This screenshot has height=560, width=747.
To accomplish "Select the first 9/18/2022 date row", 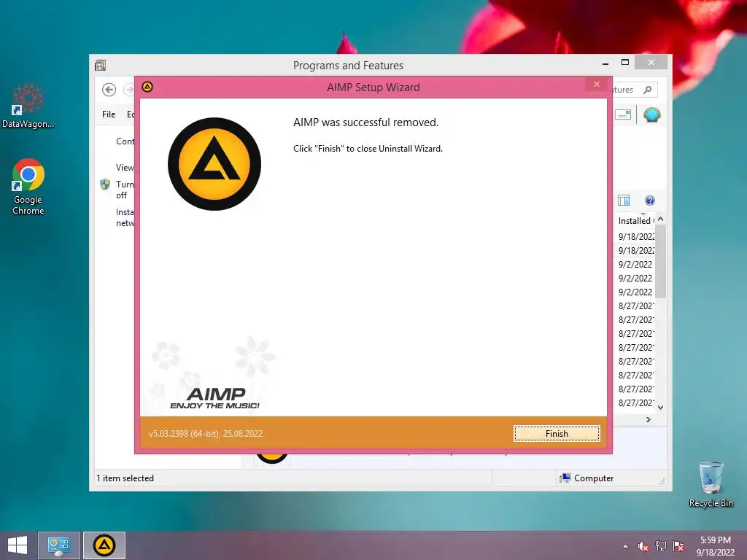I will (636, 237).
